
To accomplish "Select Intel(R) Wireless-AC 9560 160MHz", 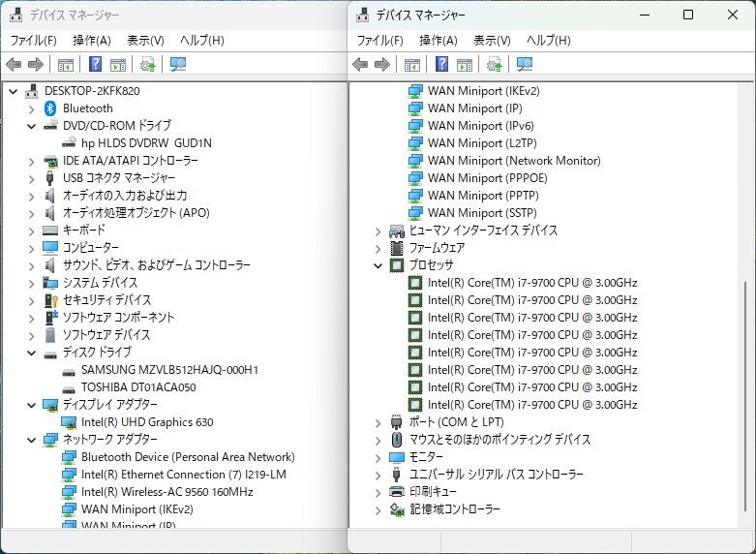I will [166, 492].
